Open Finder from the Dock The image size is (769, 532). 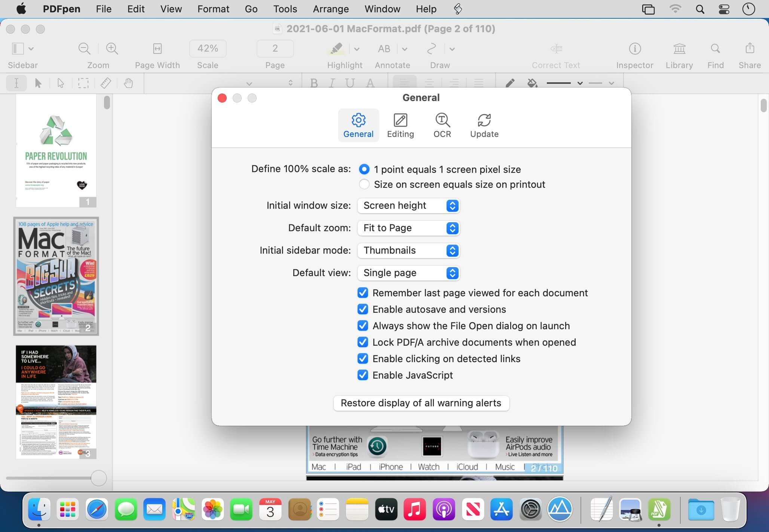[39, 509]
